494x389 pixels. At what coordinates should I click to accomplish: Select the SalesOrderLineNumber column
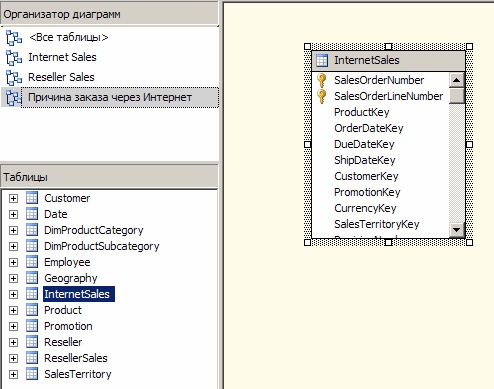389,96
